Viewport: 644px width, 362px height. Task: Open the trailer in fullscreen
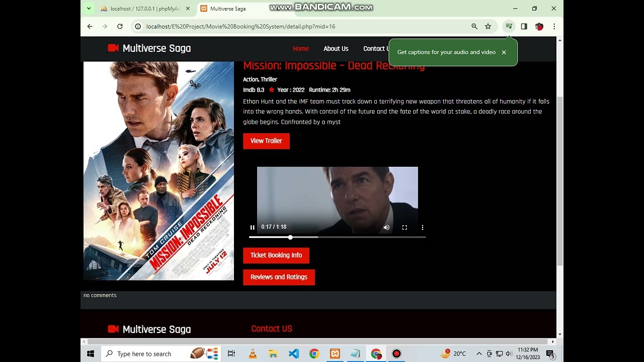[405, 227]
